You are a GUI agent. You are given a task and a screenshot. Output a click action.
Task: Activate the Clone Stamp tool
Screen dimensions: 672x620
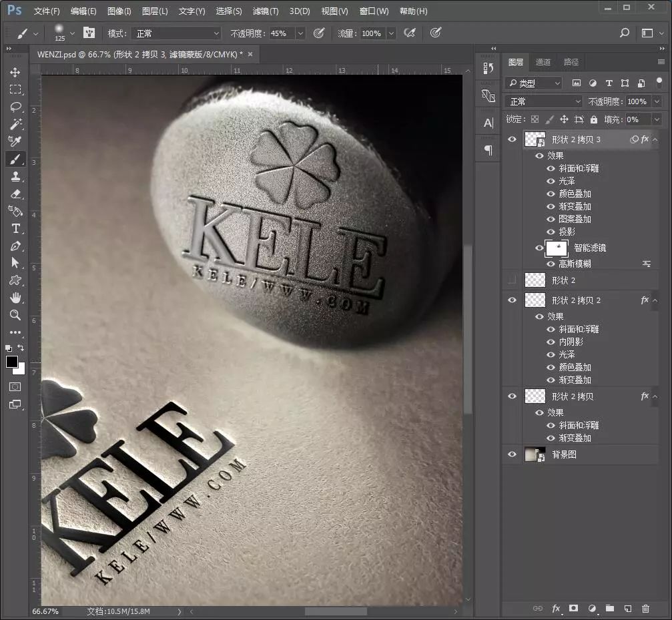coord(15,176)
